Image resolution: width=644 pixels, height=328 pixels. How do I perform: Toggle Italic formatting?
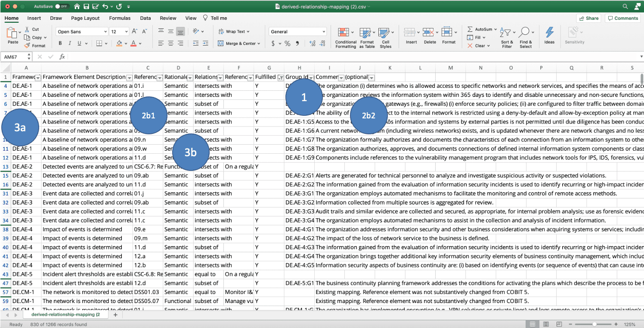pos(70,43)
